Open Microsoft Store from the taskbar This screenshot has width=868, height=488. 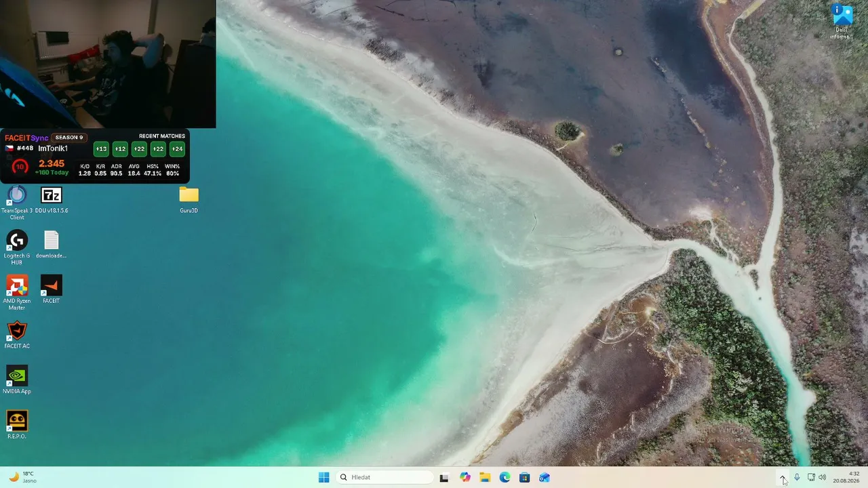[x=524, y=477]
